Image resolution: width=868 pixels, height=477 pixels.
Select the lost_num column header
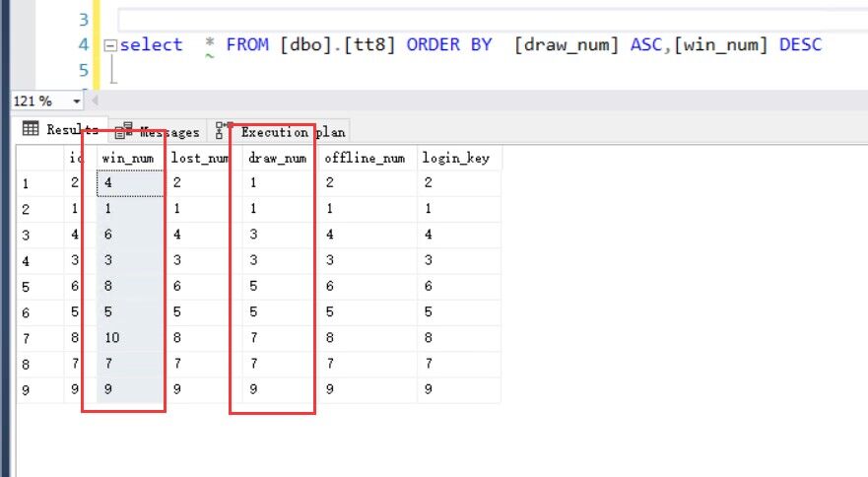coord(200,158)
